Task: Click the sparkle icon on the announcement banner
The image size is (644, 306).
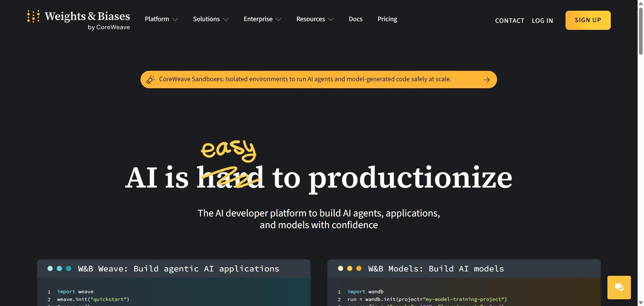Action: (x=151, y=80)
